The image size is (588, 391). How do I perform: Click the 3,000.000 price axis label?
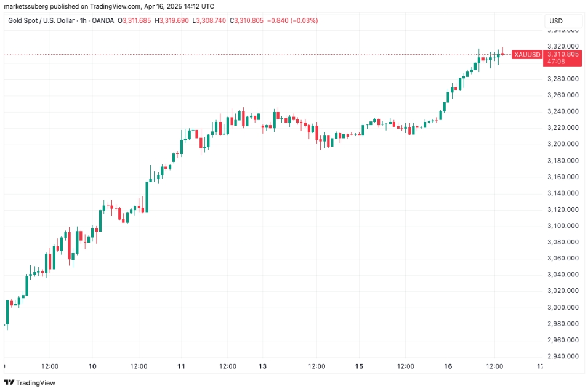(563, 307)
